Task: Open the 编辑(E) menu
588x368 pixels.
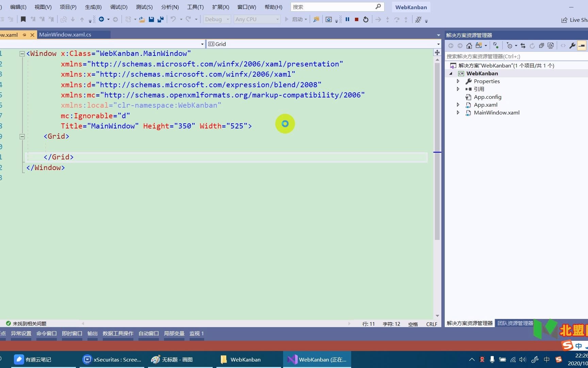Action: tap(18, 7)
